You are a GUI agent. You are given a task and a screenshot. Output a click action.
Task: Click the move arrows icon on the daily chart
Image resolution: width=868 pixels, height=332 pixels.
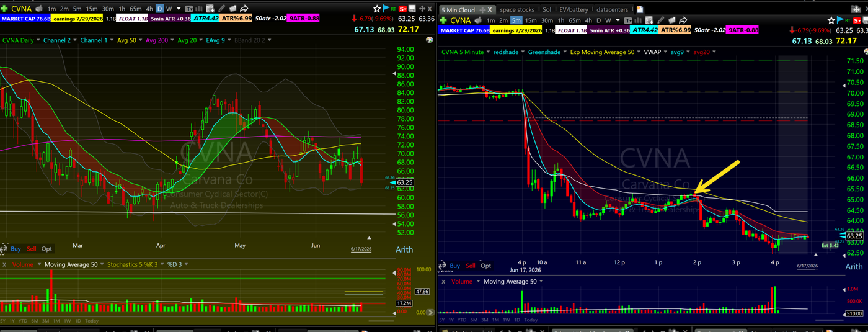point(422,9)
